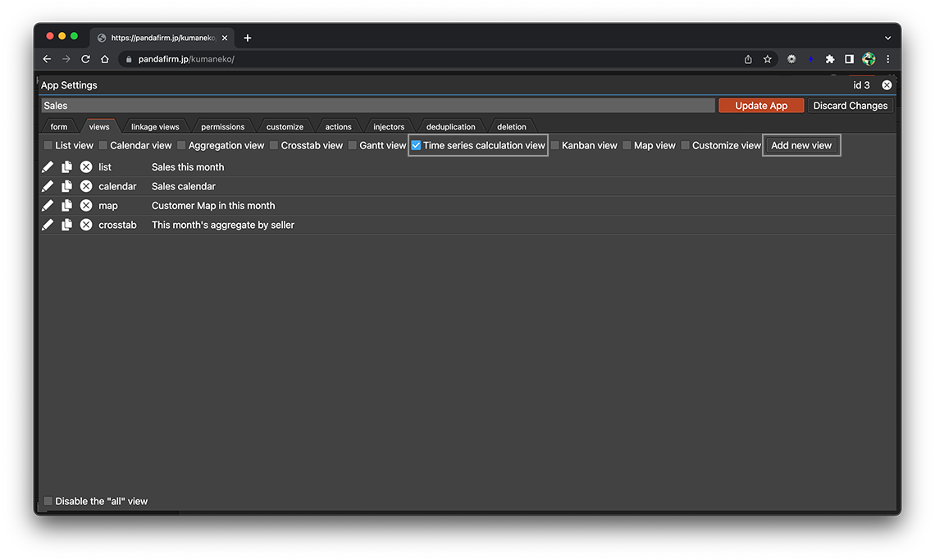Duplicate the calendar view with copy icon
The width and height of the screenshot is (935, 560).
[66, 186]
